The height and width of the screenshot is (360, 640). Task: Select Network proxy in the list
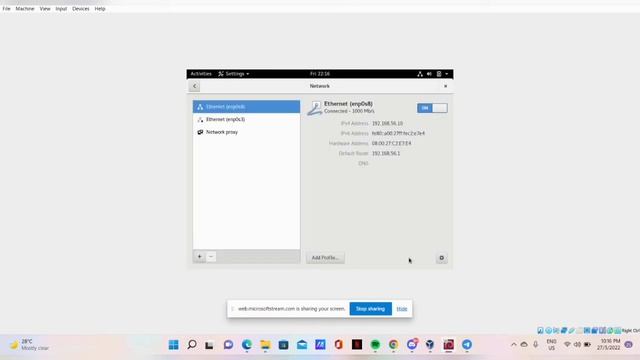coord(246,132)
